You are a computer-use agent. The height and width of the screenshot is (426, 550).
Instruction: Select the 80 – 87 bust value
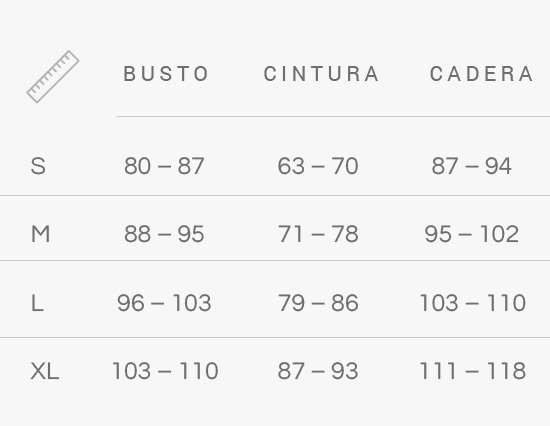(164, 166)
